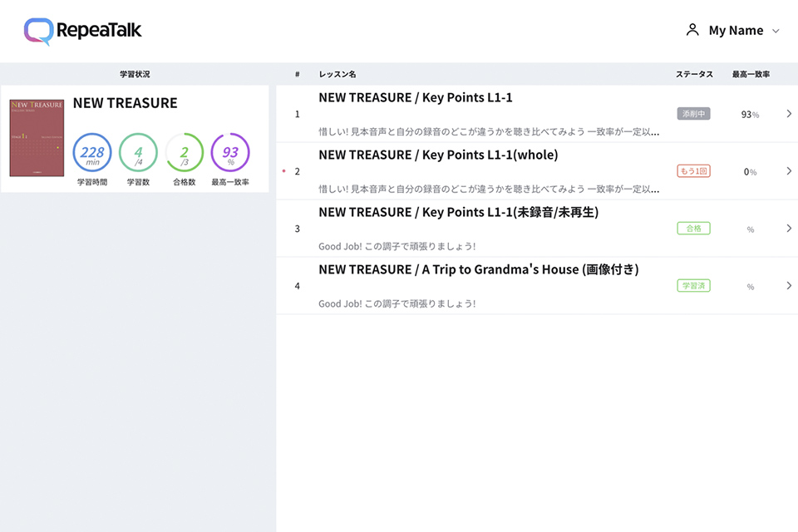Open the My Name account dropdown chevron
This screenshot has height=532, width=798.
(776, 31)
